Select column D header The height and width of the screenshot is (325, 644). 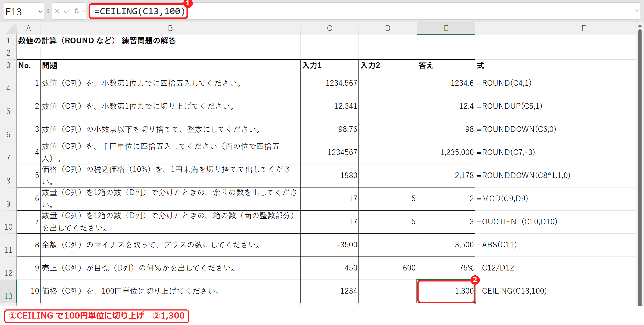click(x=388, y=28)
